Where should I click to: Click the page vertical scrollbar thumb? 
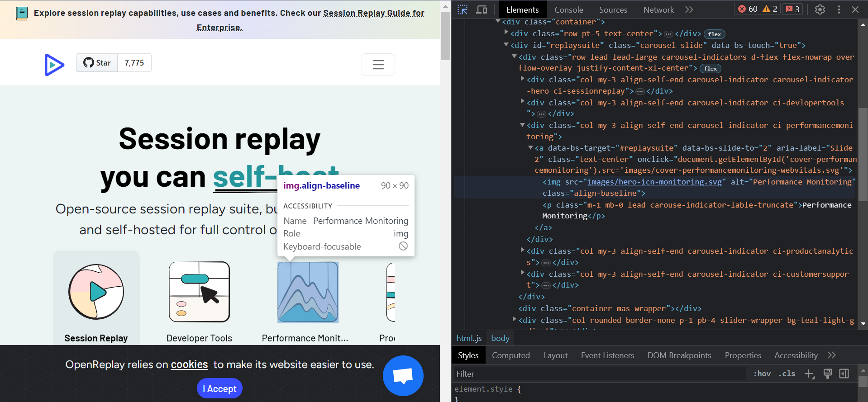point(445,36)
